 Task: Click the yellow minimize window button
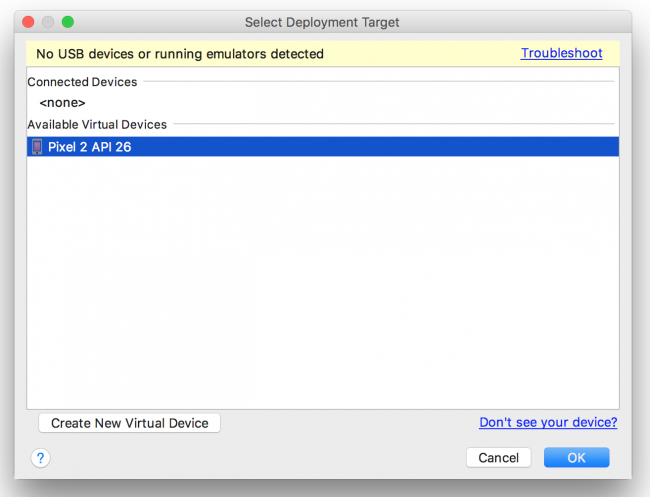click(48, 22)
